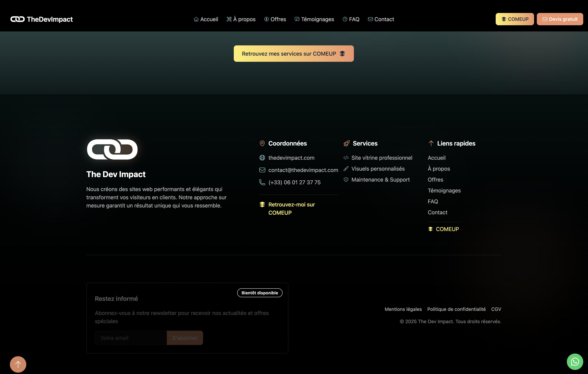
Task: Open the contact@thedevimpact.com email link
Action: pos(303,170)
